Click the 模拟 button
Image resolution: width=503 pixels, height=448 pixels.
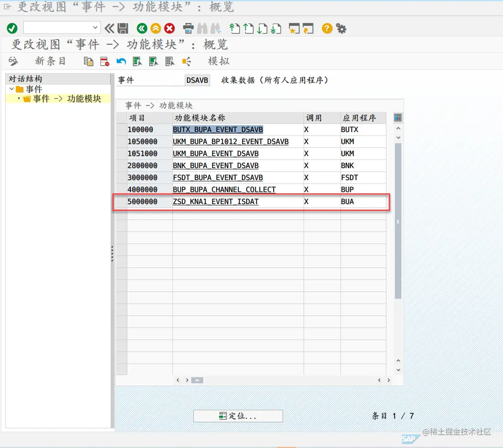[x=218, y=61]
